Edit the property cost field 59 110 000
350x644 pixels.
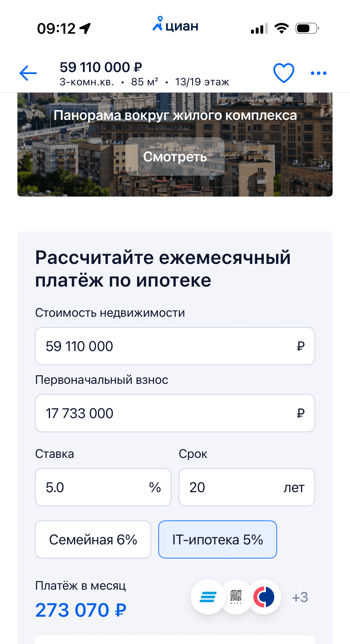(175, 346)
